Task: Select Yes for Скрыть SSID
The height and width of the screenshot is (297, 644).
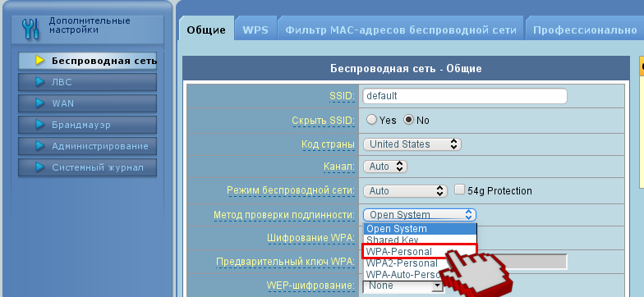Action: tap(371, 120)
